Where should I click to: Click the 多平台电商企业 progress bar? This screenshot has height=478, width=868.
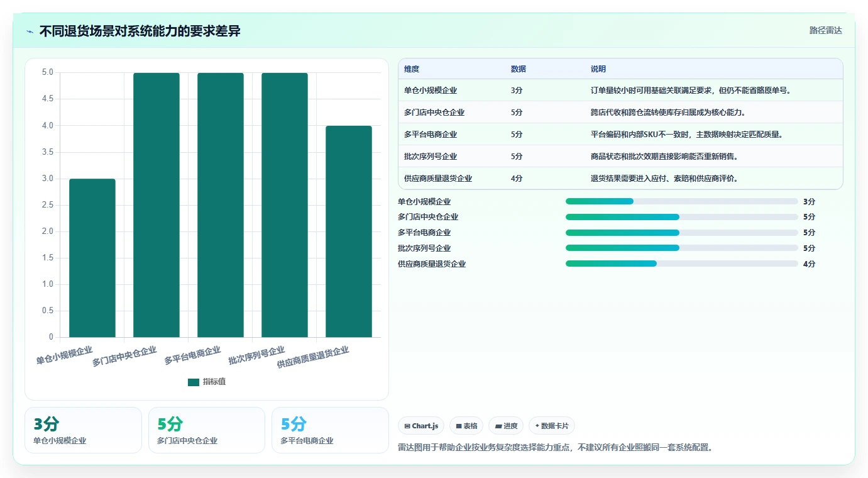pyautogui.click(x=682, y=233)
